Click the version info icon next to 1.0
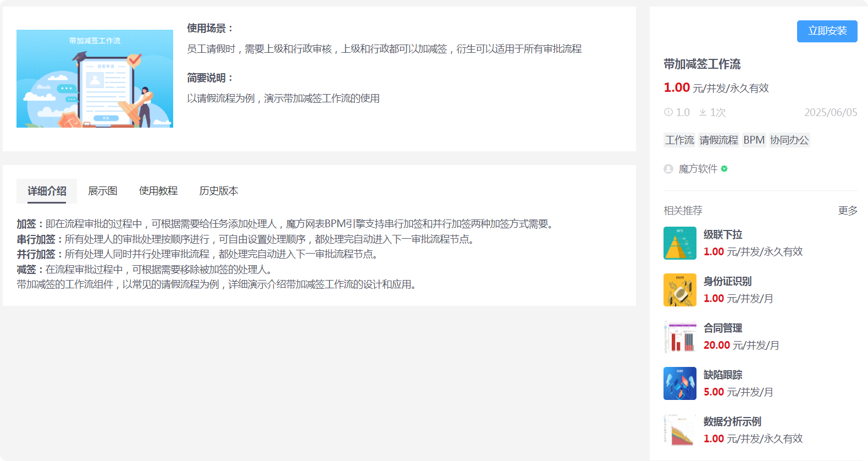868x461 pixels. click(668, 112)
